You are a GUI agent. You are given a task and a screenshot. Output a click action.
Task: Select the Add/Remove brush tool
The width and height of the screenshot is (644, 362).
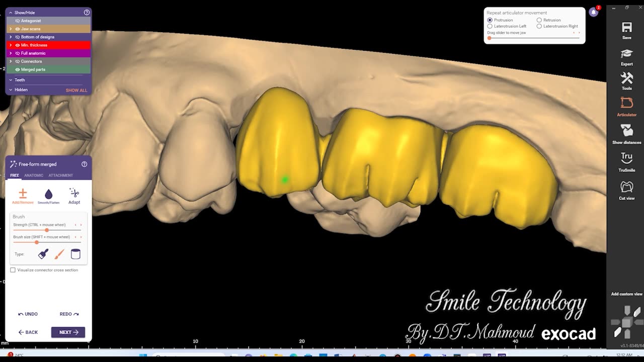click(x=23, y=196)
